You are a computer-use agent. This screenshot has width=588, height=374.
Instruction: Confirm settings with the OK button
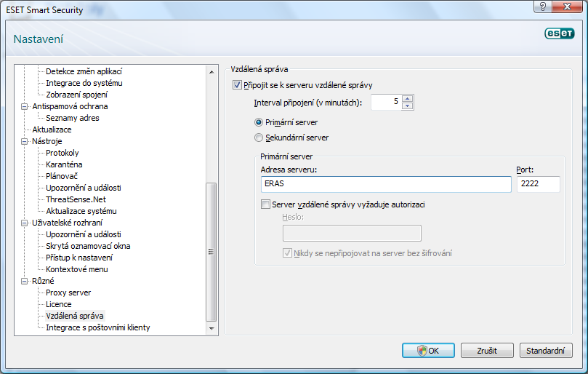(428, 350)
